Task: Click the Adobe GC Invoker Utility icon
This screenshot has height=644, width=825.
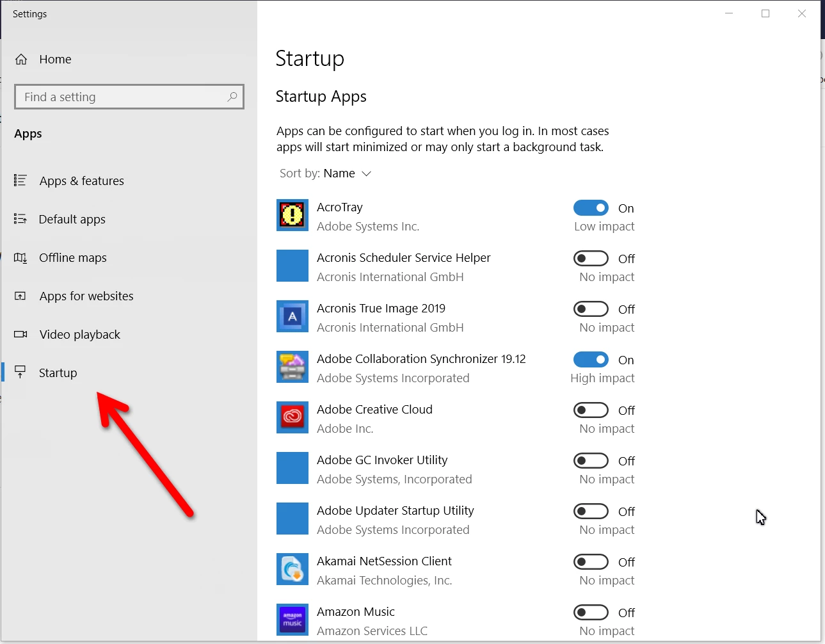Action: tap(292, 468)
